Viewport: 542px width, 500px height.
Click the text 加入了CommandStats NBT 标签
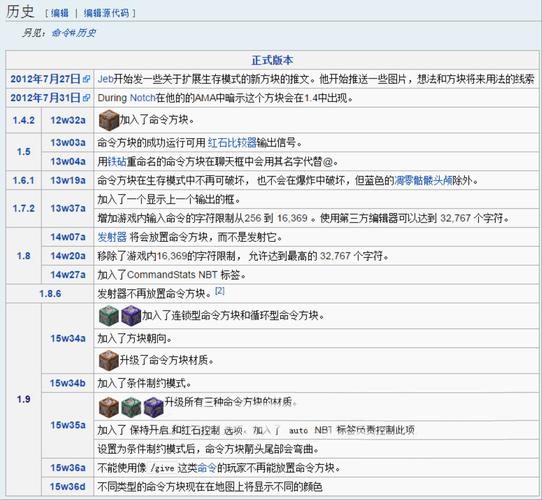point(171,275)
